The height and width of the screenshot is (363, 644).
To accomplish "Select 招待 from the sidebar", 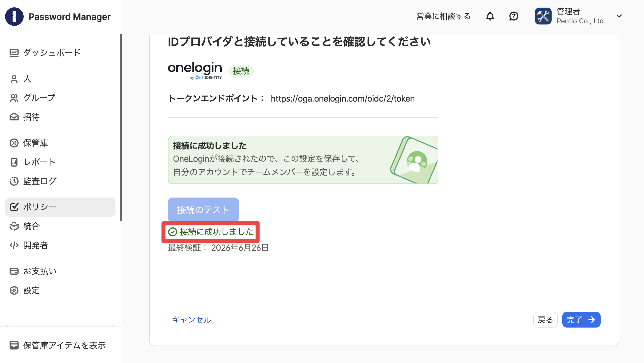I will tap(60, 117).
